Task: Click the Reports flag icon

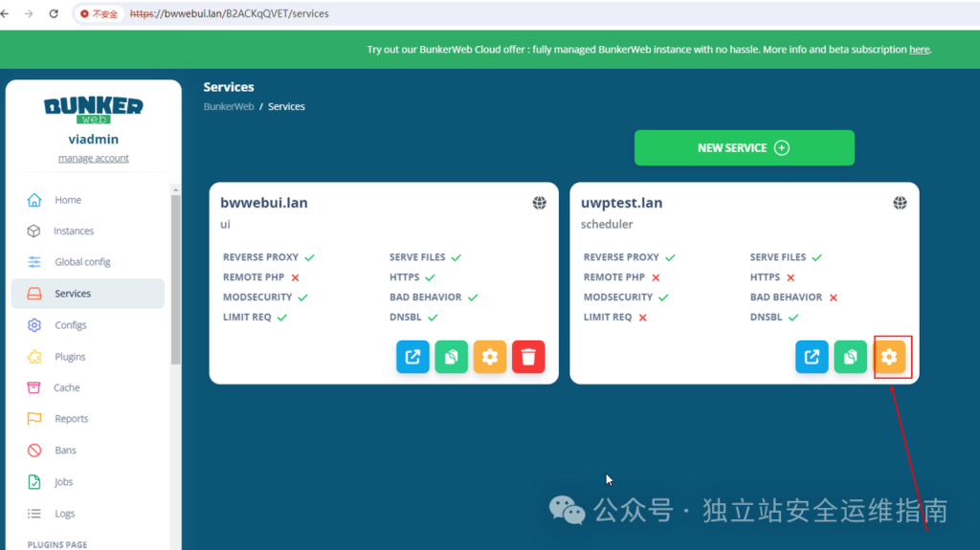Action: pyautogui.click(x=34, y=419)
